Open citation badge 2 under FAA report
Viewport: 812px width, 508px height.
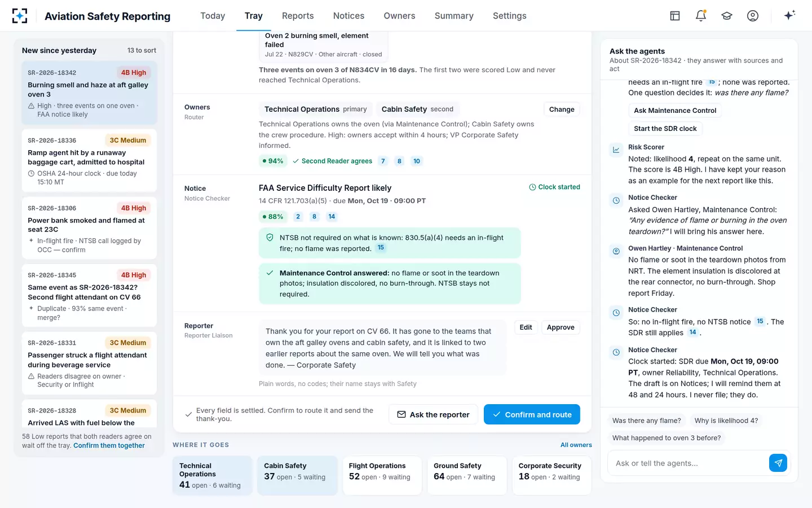298,216
